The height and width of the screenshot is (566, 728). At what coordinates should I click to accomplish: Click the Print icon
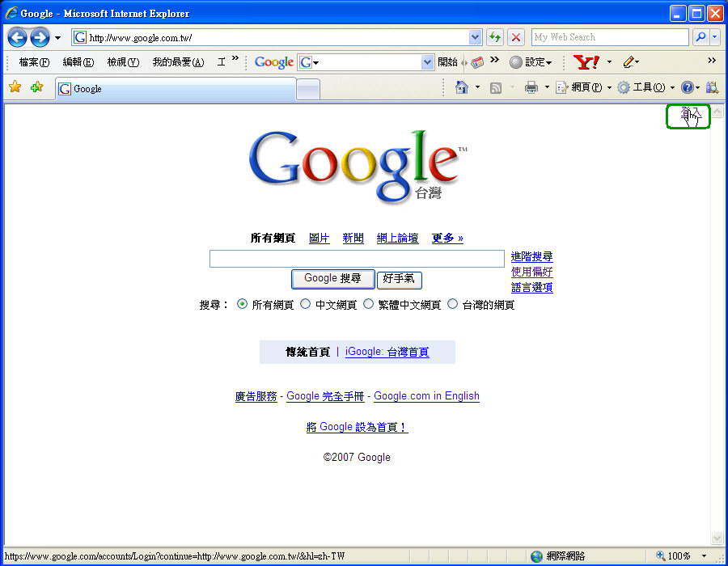point(531,87)
